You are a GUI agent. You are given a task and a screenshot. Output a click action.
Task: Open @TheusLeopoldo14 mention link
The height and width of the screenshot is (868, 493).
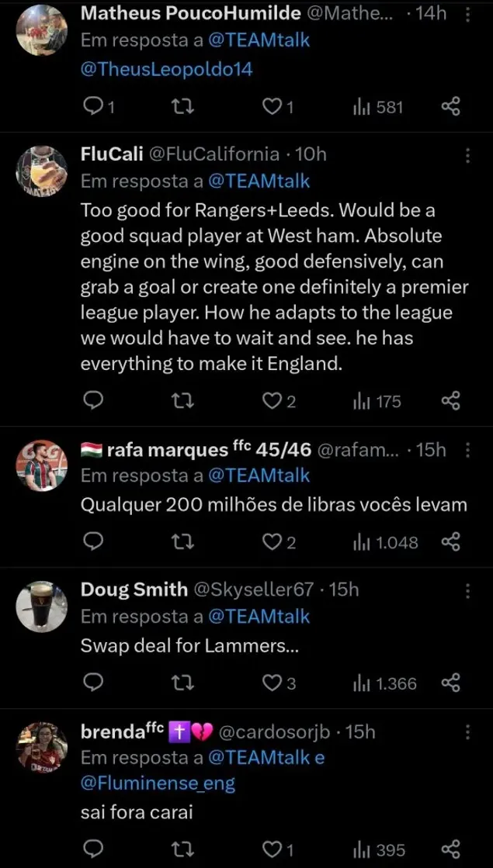coord(166,69)
